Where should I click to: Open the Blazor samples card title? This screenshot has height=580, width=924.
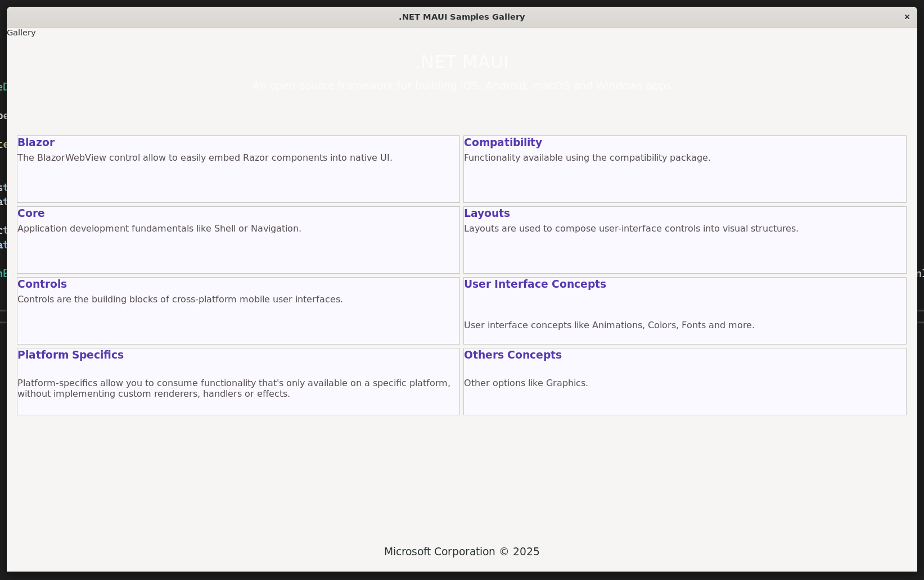click(36, 143)
